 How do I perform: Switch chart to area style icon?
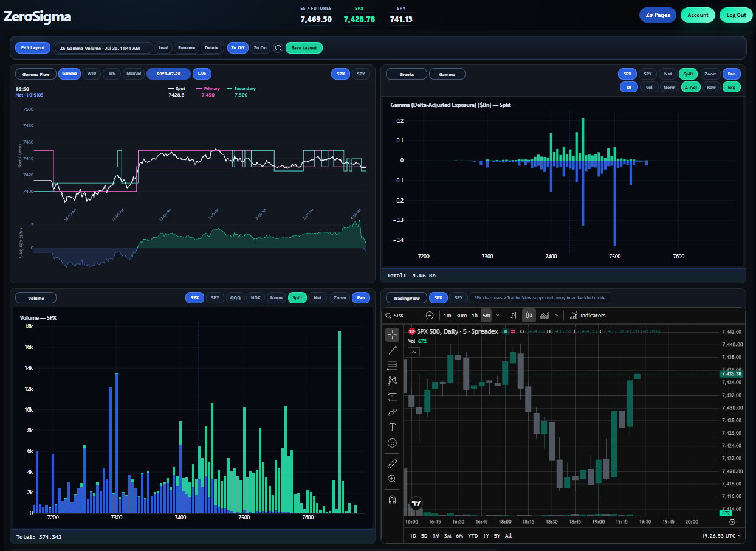point(545,315)
